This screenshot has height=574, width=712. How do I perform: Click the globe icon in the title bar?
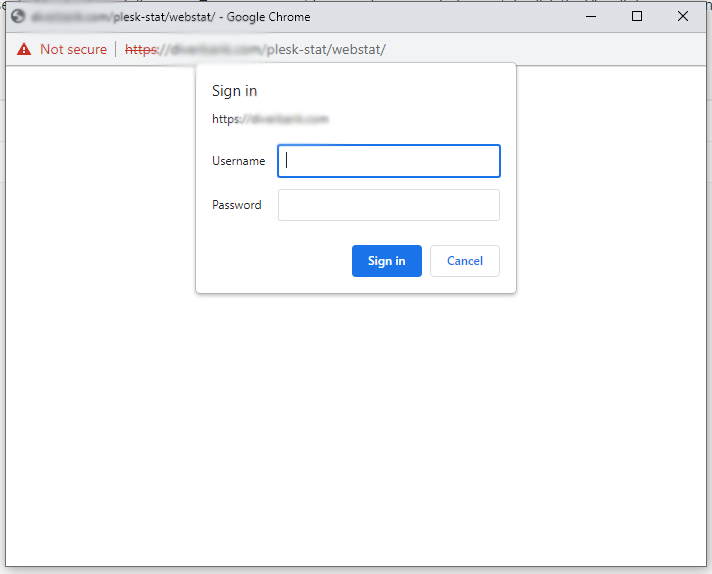(18, 17)
